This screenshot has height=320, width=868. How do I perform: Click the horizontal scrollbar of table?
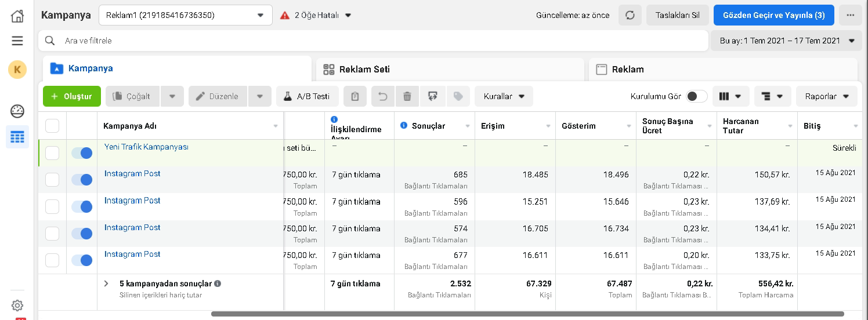click(x=527, y=314)
